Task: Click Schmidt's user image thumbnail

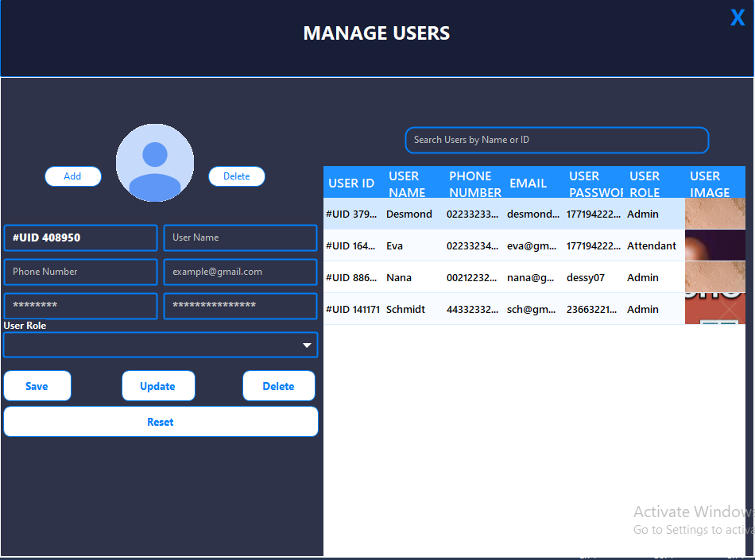Action: pyautogui.click(x=715, y=309)
